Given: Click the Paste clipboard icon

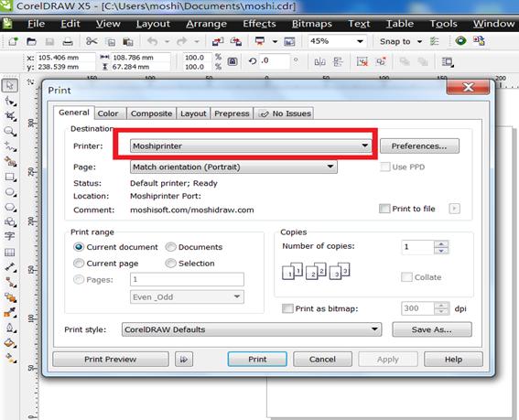Looking at the screenshot, I should 128,42.
